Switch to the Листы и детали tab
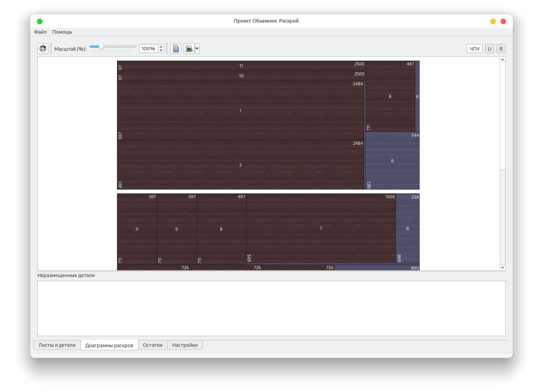The width and height of the screenshot is (543, 392). click(57, 345)
